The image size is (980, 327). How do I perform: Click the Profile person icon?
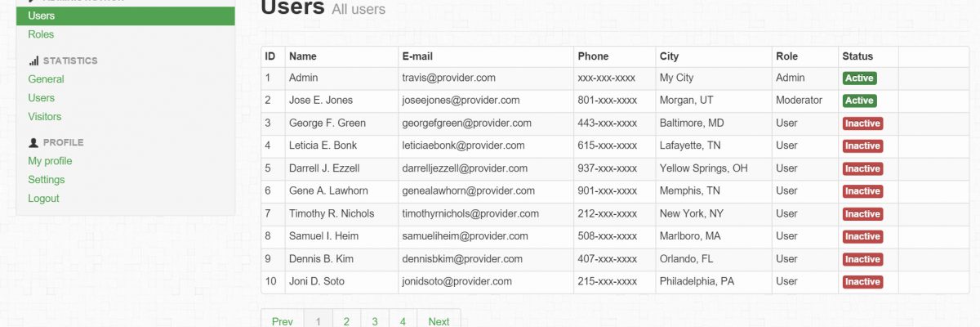click(33, 142)
